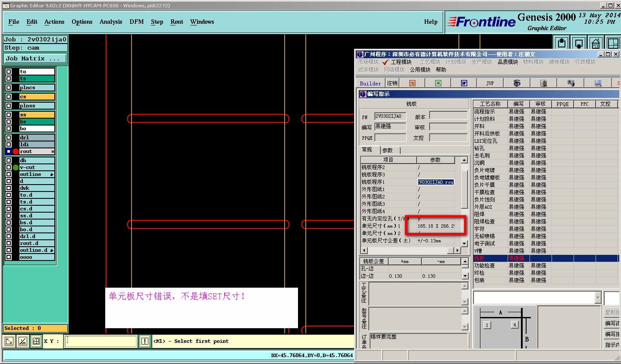Viewport: 621px width, 364px height.
Task: Click the exclamation mark icon beside XY field
Action: pyautogui.click(x=144, y=341)
